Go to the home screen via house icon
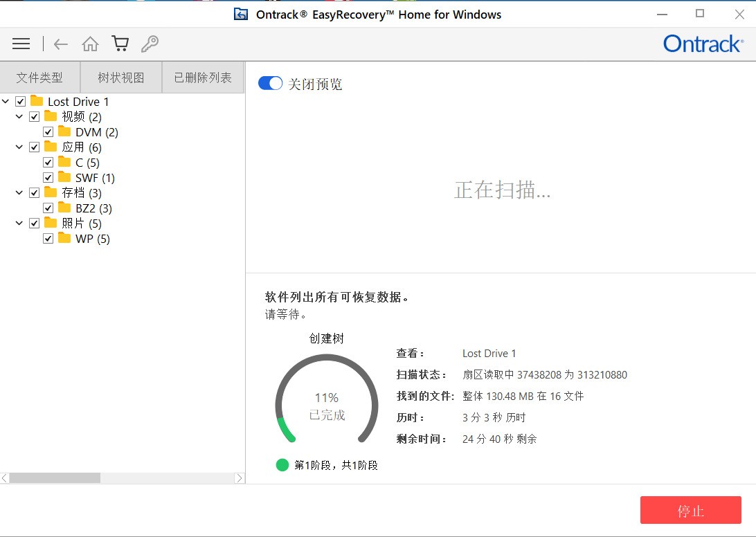756x537 pixels. click(90, 43)
